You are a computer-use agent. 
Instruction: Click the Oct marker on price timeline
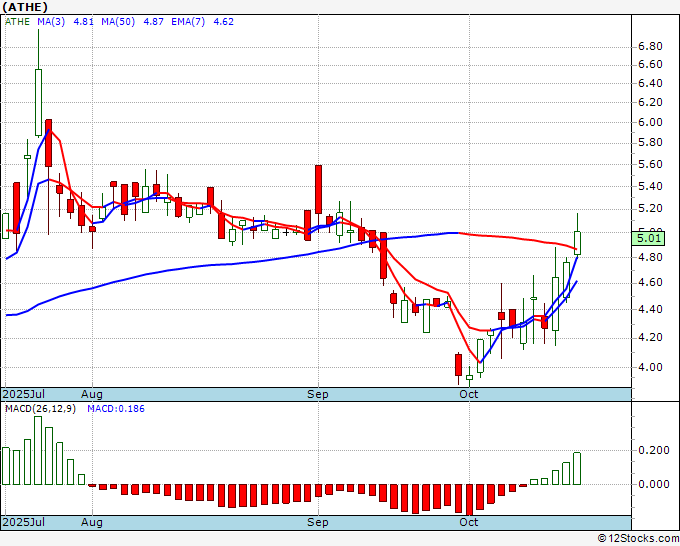point(469,394)
